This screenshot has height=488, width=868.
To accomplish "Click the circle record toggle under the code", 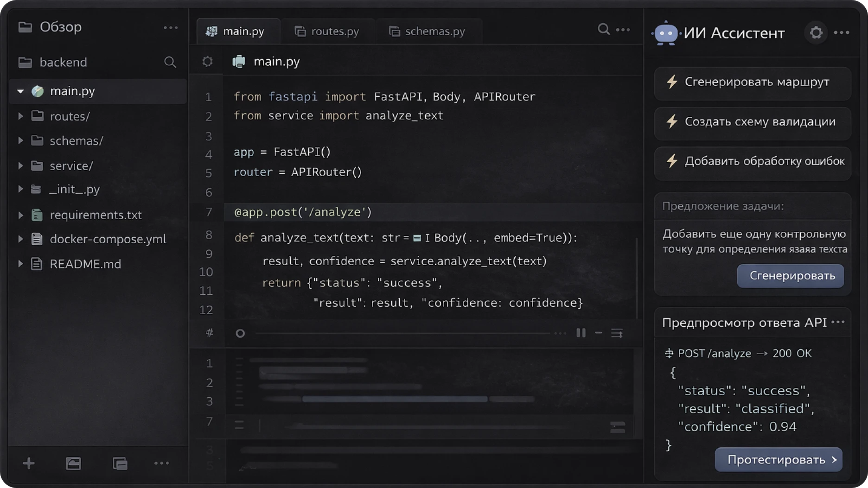I will tap(240, 333).
